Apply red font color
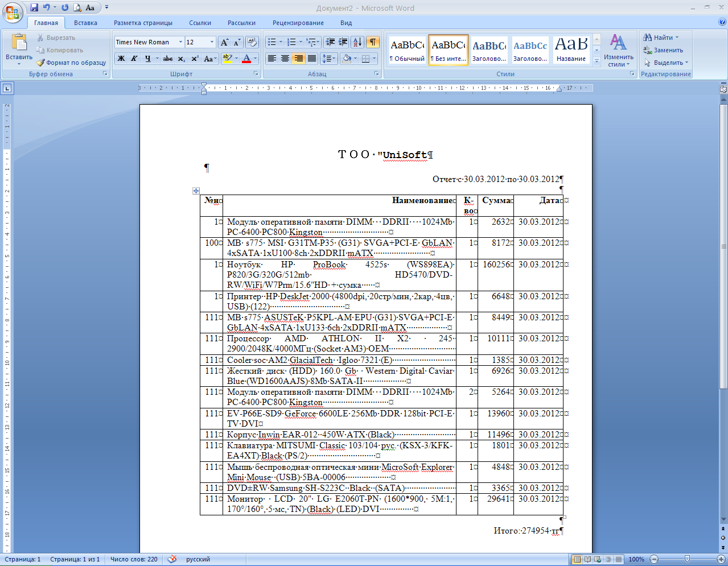This screenshot has height=566, width=728. [x=246, y=59]
